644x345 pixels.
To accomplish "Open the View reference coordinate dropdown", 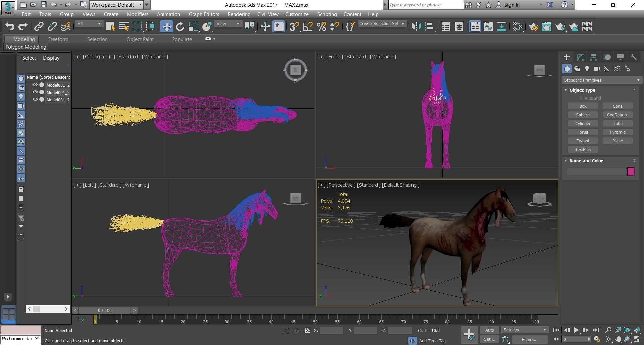I will pos(228,24).
